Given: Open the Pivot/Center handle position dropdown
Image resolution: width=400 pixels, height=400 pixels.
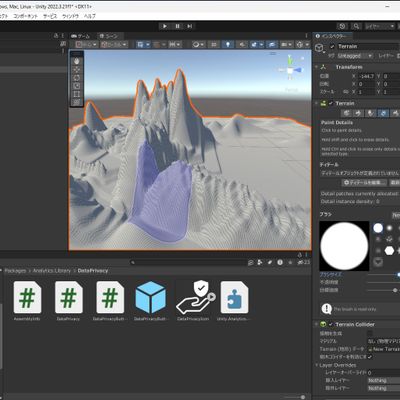Looking at the screenshot, I should coord(86,44).
